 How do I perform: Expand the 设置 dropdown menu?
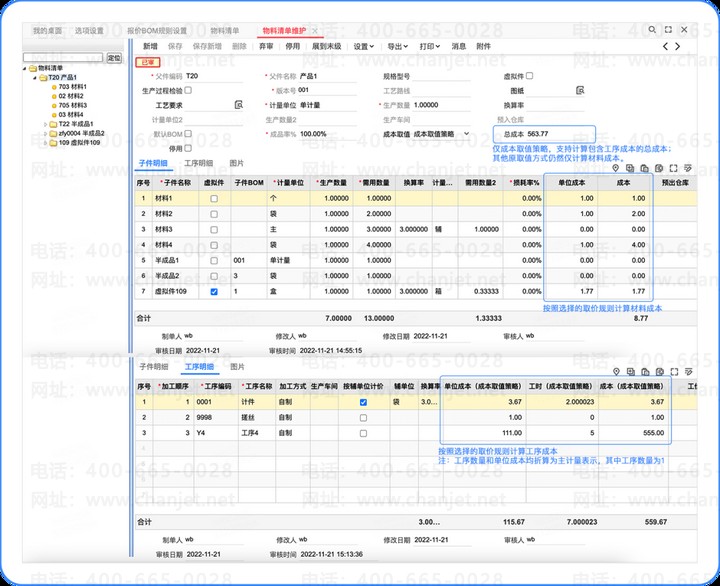[363, 46]
